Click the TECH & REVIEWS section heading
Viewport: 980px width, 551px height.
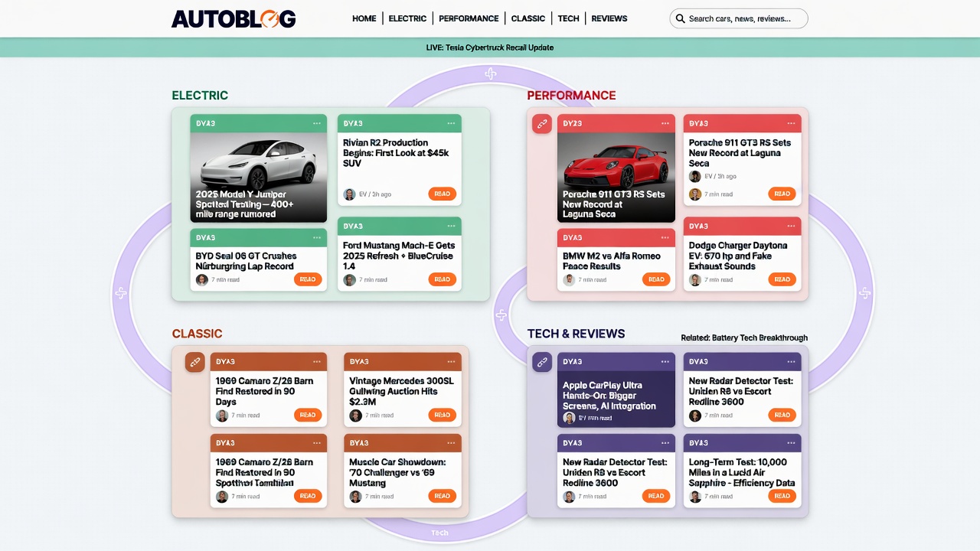click(576, 334)
